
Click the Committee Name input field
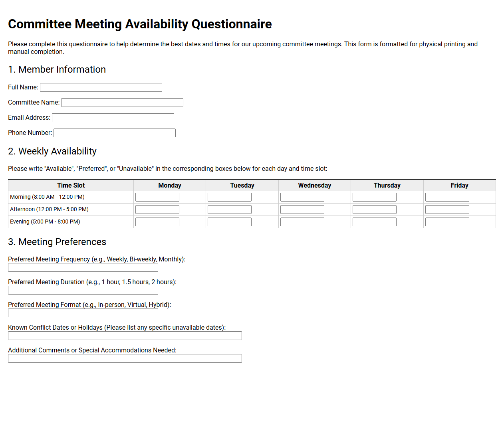(x=122, y=103)
